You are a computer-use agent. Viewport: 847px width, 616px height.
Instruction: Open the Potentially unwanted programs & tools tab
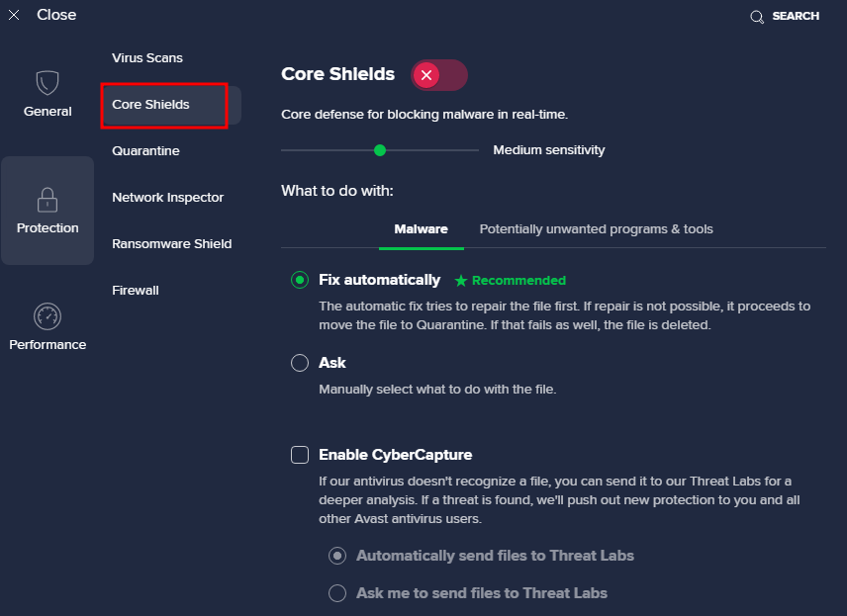(x=596, y=228)
